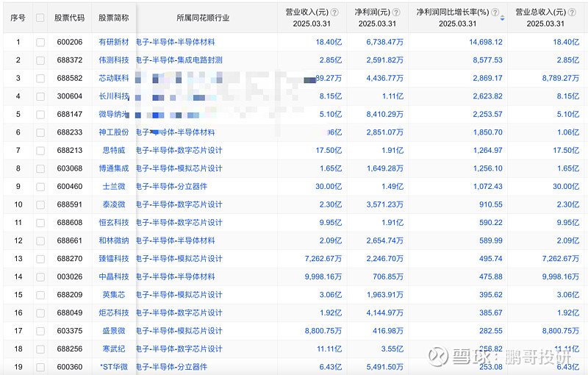Open stock link 中晶科技

[x=114, y=276]
